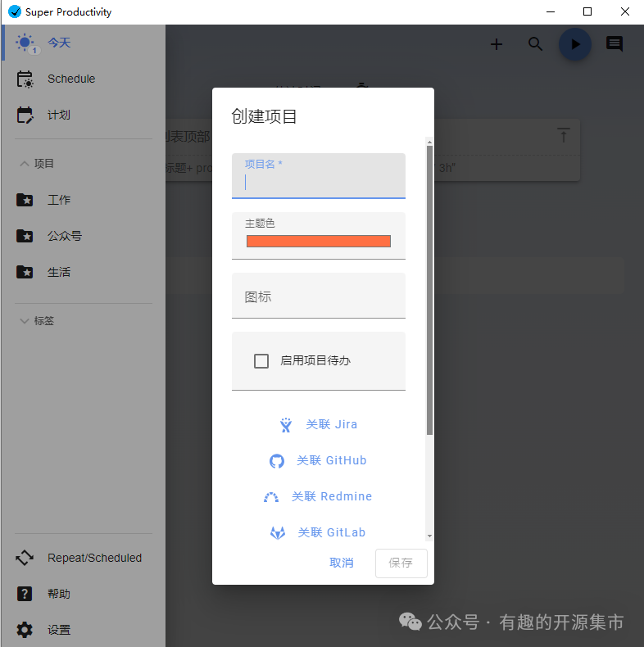Click the Redmine logo icon
The image size is (644, 647).
coord(271,497)
